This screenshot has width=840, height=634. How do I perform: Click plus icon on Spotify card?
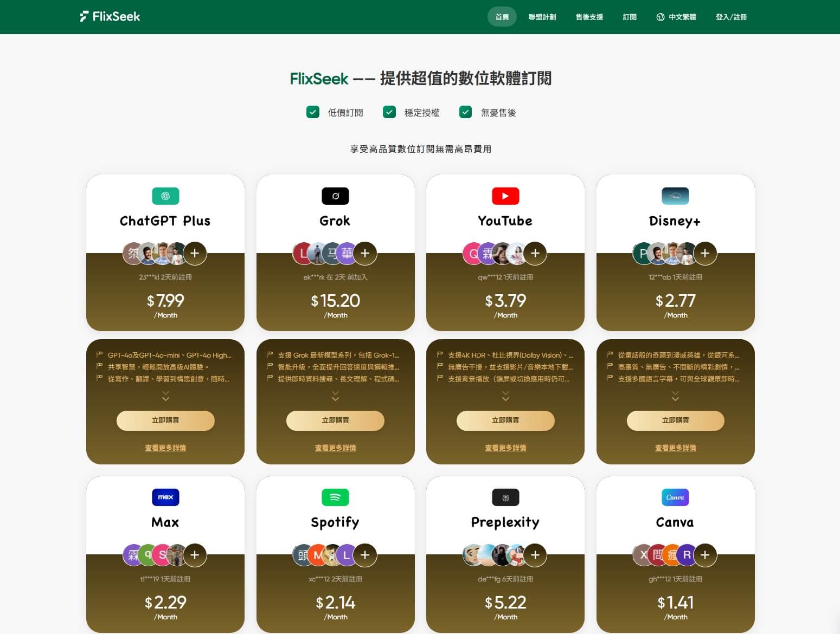[365, 555]
